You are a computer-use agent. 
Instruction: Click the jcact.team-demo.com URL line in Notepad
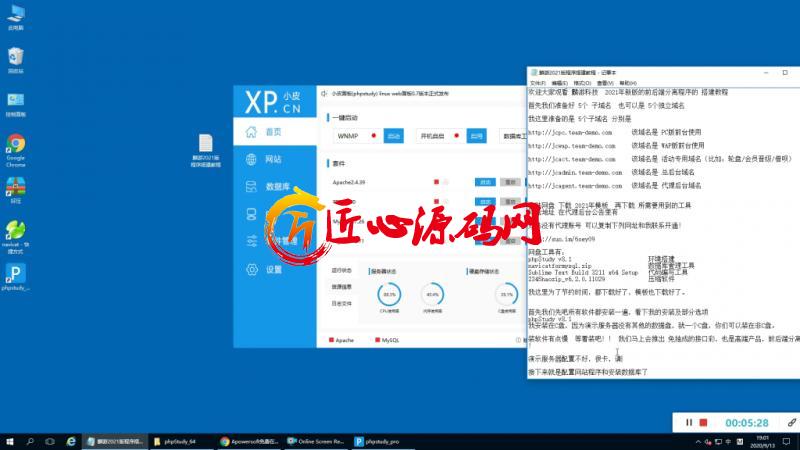pyautogui.click(x=571, y=159)
